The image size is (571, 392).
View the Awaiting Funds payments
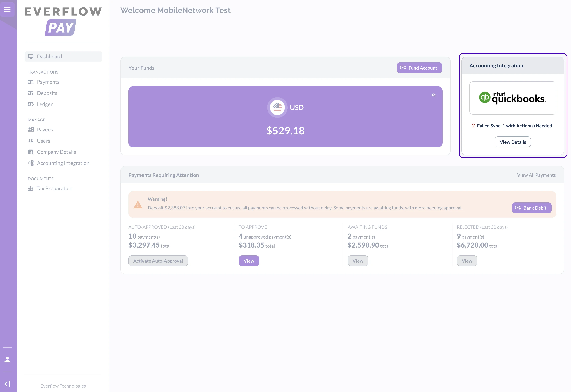click(358, 261)
